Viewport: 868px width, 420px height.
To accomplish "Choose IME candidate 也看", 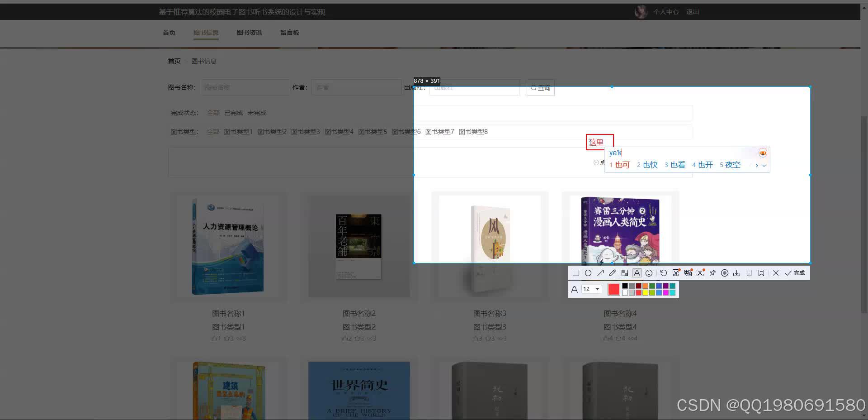I will click(x=675, y=165).
